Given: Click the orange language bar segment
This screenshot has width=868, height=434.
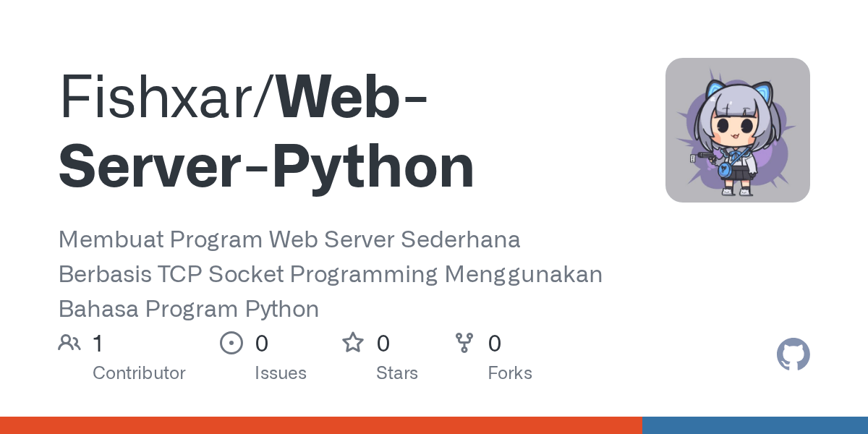Looking at the screenshot, I should tap(321, 425).
